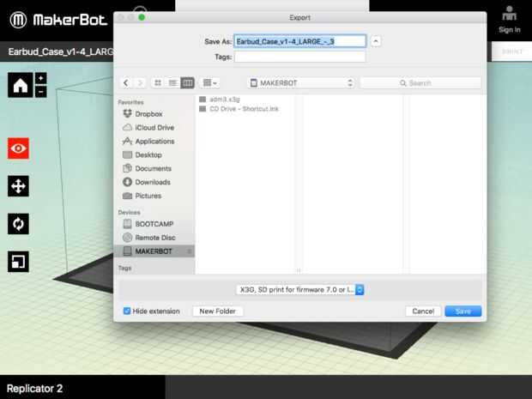The image size is (532, 399).
Task: Open the X3G file format dropdown
Action: tap(300, 289)
